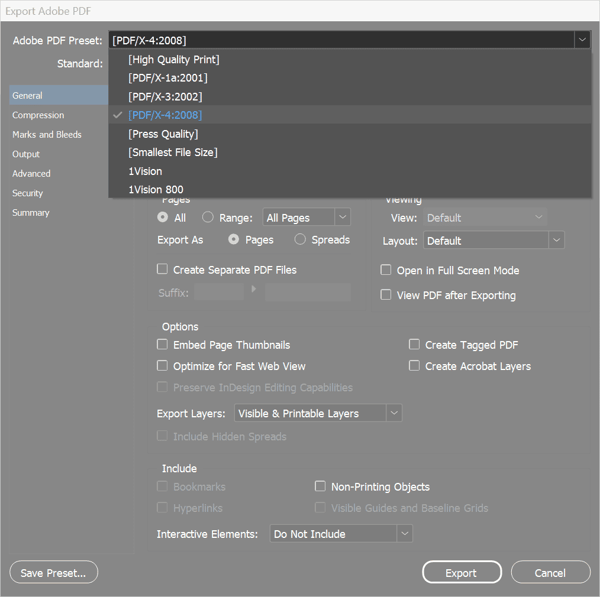Pick the Press Quality preset
This screenshot has width=600, height=597.
350,134
